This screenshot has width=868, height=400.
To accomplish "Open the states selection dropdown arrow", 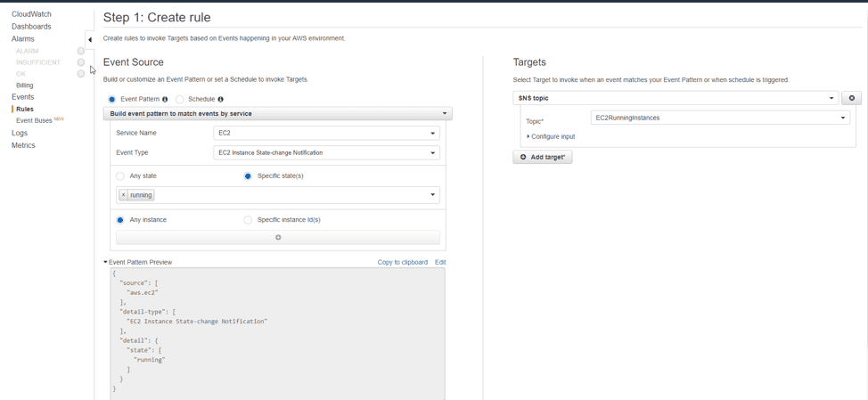I will [432, 195].
